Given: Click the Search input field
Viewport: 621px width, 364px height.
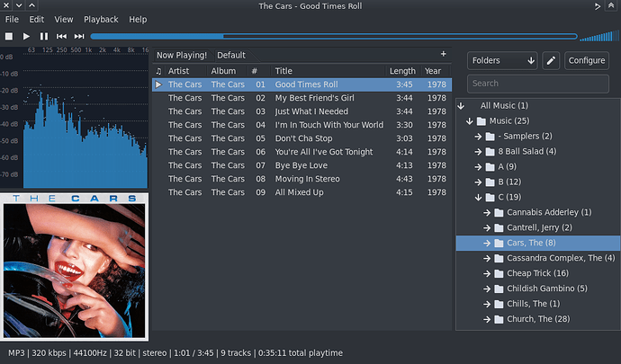Looking at the screenshot, I should (x=538, y=84).
